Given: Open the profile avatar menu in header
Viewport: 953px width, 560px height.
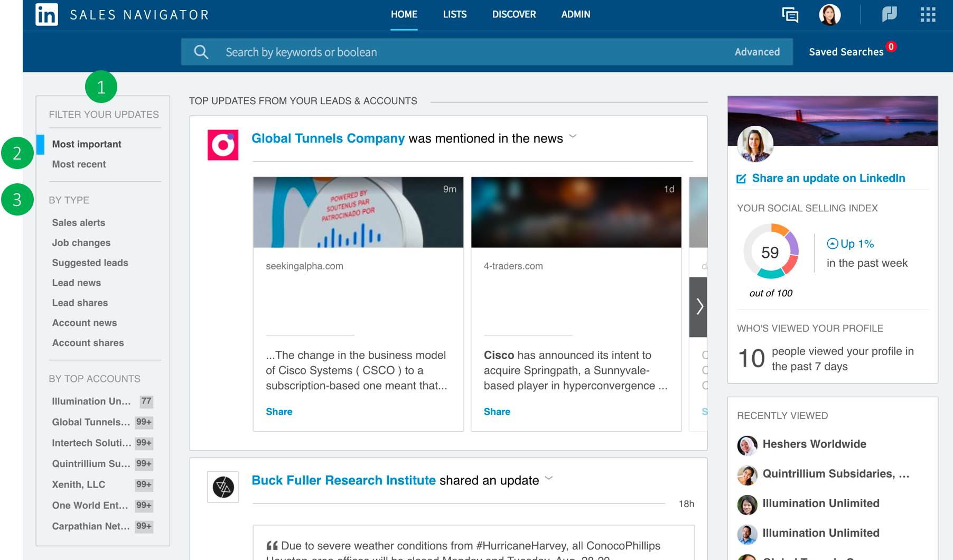Looking at the screenshot, I should coord(829,14).
